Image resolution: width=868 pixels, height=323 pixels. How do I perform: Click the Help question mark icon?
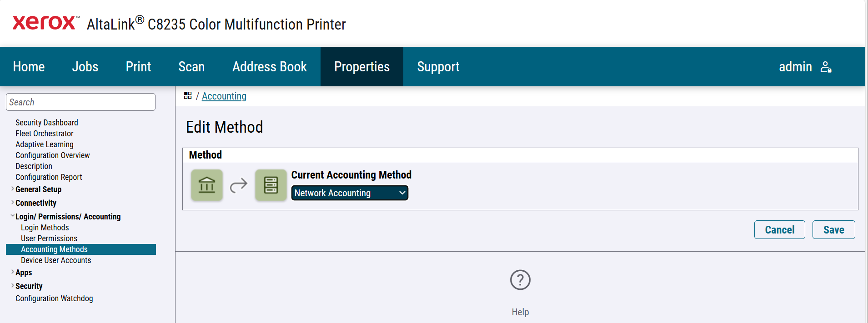tap(520, 280)
